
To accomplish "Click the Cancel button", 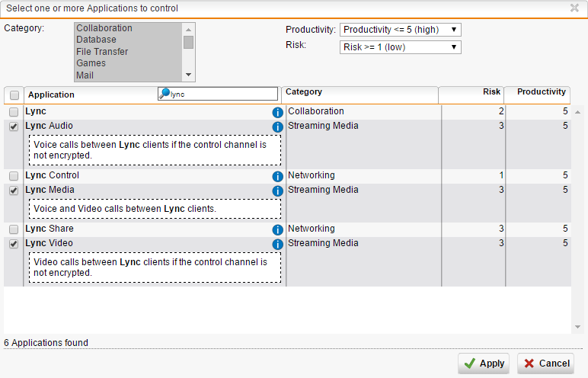I will [x=545, y=364].
